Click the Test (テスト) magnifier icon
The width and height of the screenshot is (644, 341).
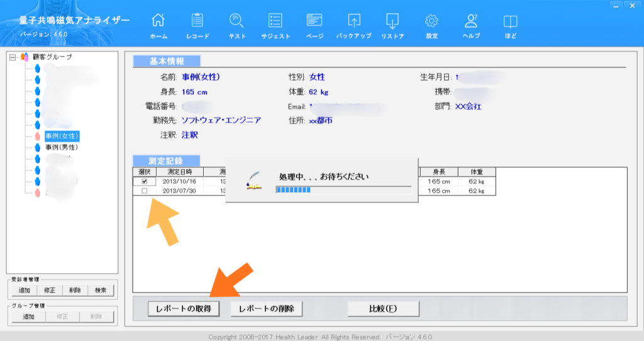pos(236,21)
